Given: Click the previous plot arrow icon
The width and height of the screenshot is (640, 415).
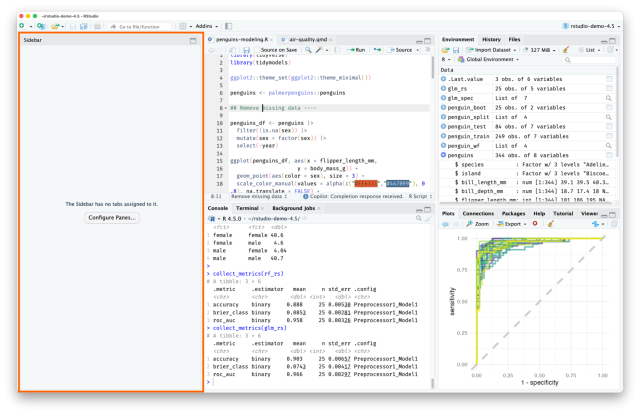Looking at the screenshot, I should click(445, 224).
